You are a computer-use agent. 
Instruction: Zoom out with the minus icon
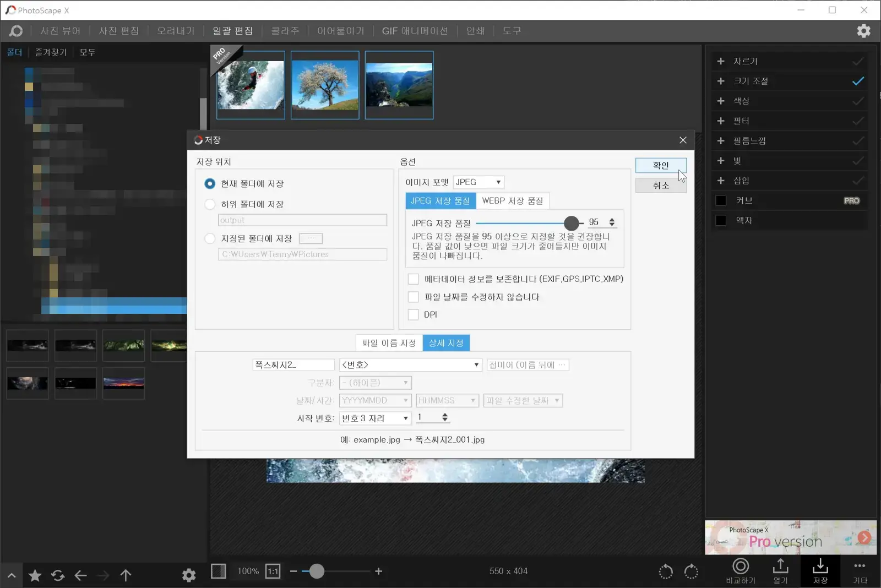click(293, 571)
